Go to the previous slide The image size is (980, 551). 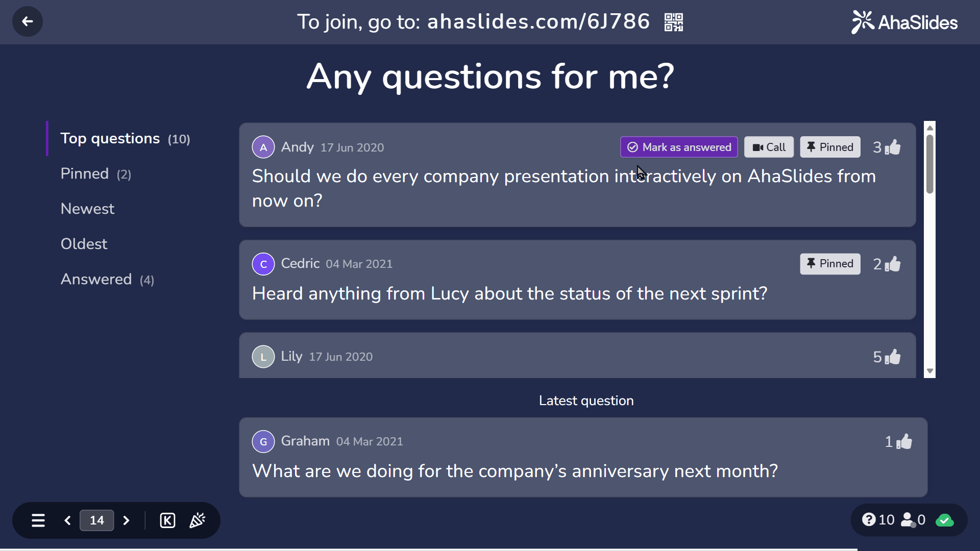(x=67, y=520)
